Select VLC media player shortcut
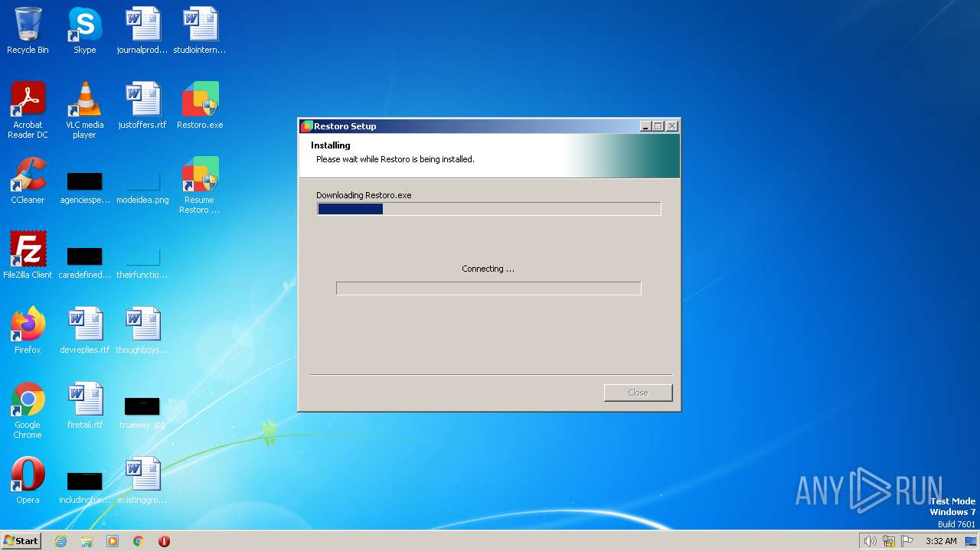 84,109
